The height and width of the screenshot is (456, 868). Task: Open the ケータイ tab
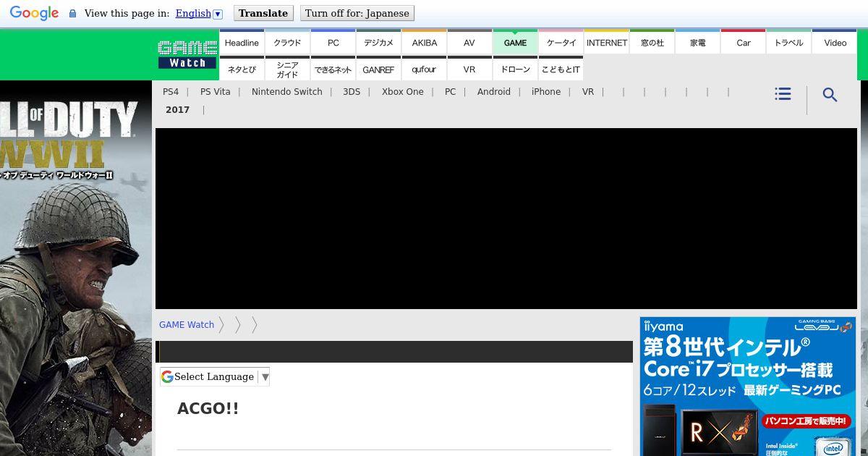coord(561,42)
